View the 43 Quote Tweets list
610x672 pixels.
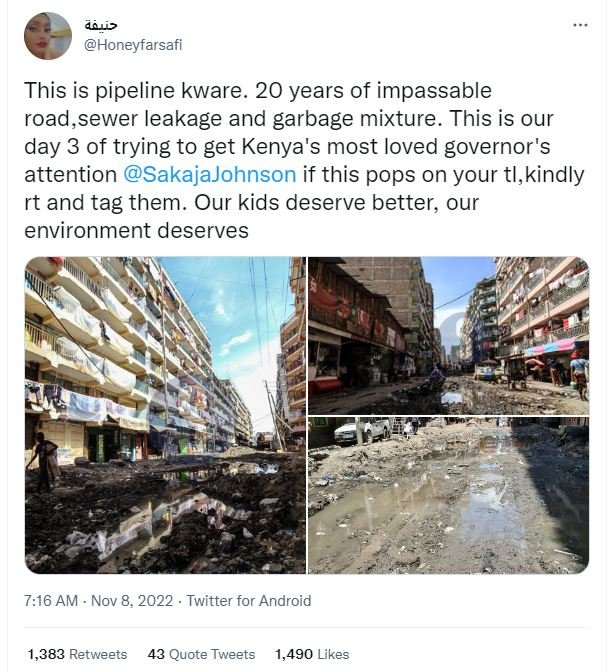[201, 654]
